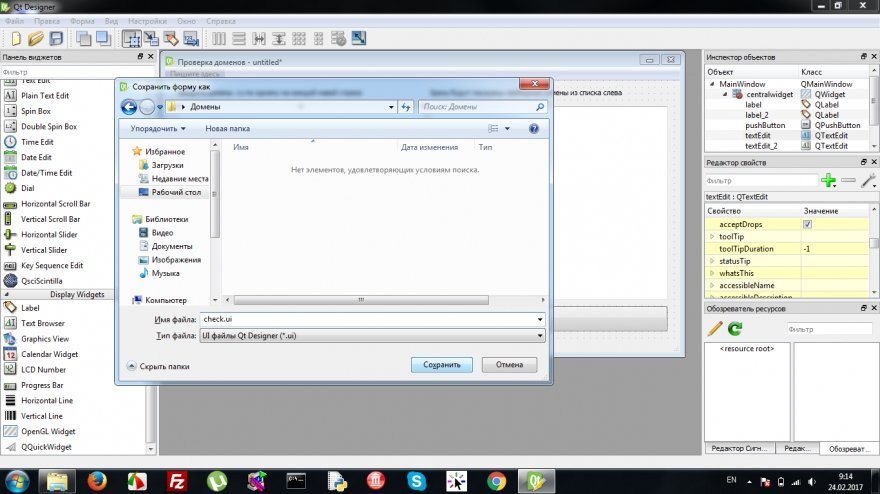Click the Adjust Size toolbar icon
Viewport: 880px width, 494px height.
[359, 38]
